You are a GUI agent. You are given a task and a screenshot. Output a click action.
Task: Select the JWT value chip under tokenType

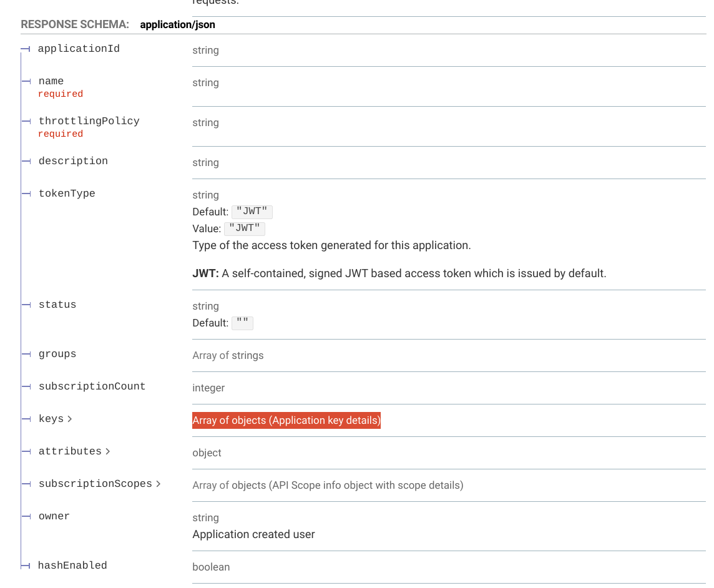point(244,228)
